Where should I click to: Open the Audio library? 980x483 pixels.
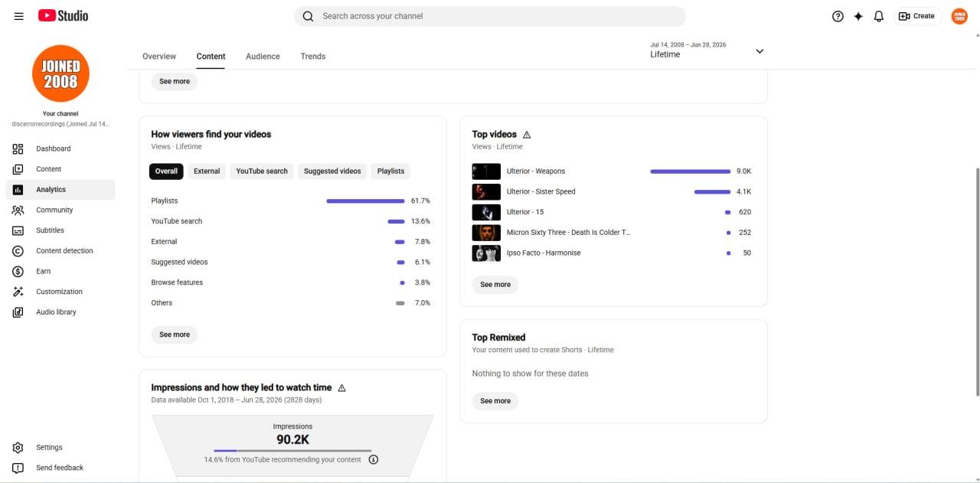60,312
